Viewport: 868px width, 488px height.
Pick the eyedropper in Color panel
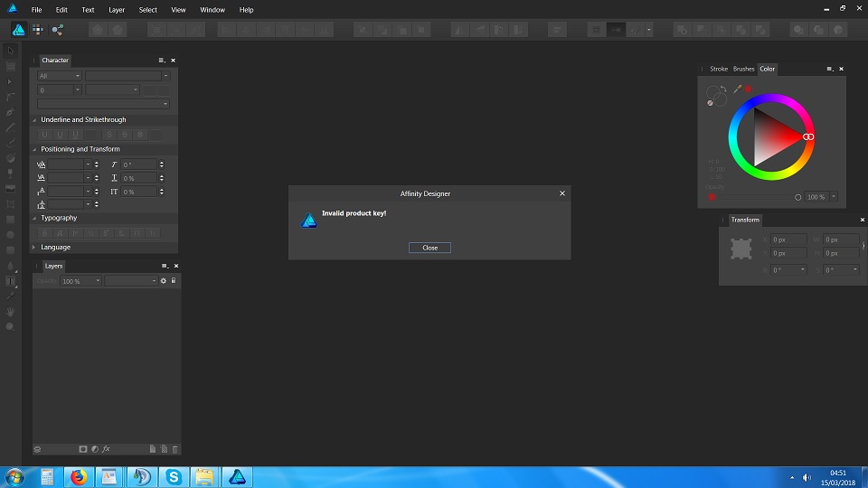(x=738, y=89)
